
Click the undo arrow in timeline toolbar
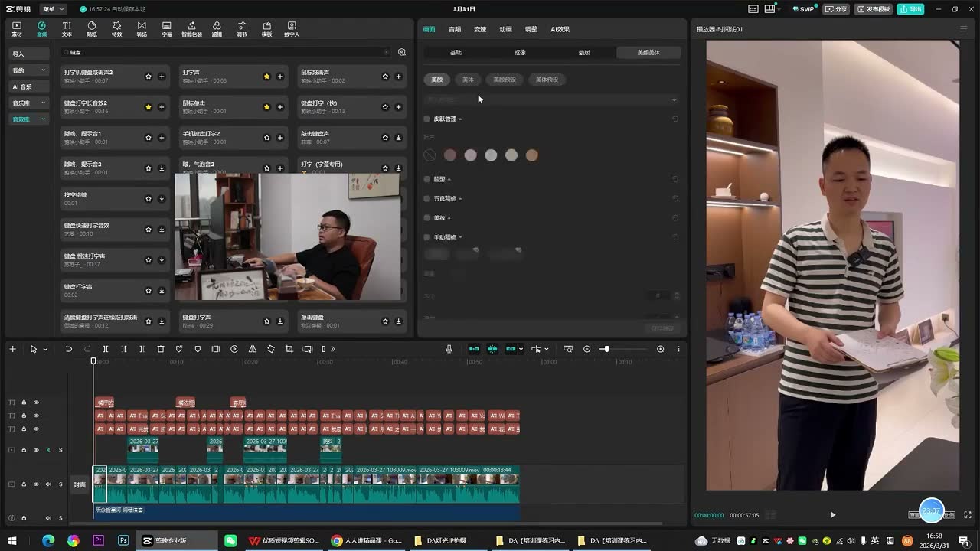click(68, 349)
